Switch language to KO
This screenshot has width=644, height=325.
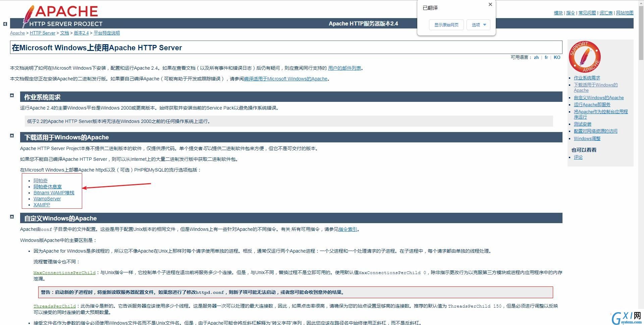557,57
